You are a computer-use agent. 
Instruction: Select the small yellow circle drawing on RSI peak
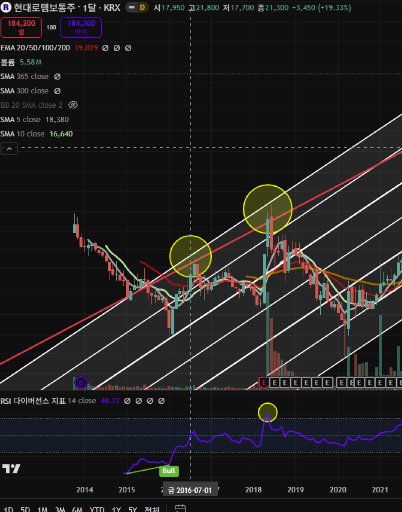pos(268,412)
